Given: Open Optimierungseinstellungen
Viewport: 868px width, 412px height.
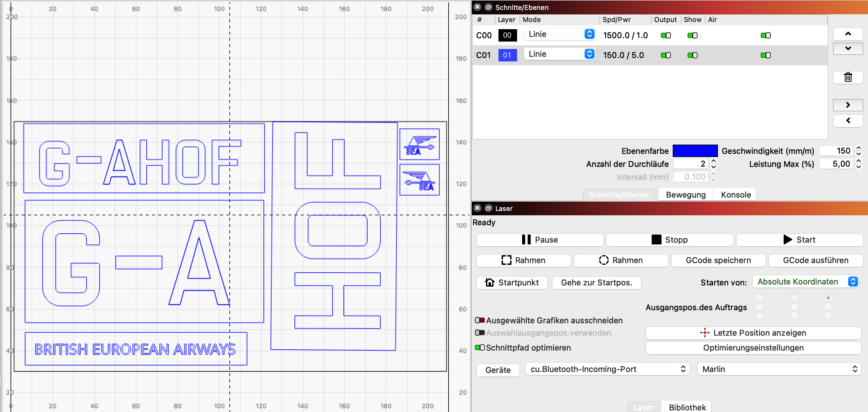Looking at the screenshot, I should (x=753, y=347).
